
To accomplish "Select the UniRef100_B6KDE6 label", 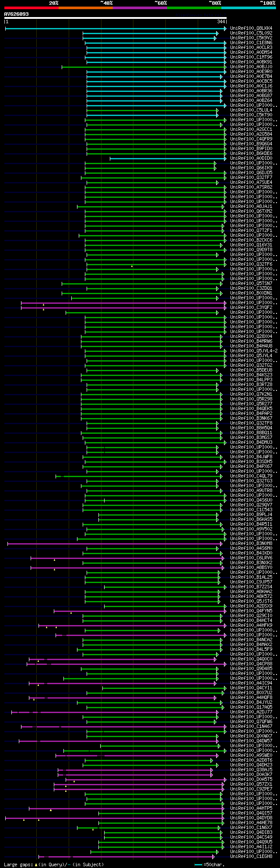I will 251,154.
